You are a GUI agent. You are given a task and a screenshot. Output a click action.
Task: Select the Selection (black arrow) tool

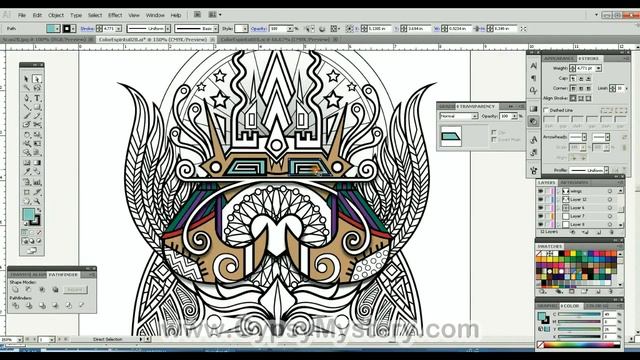(x=27, y=79)
